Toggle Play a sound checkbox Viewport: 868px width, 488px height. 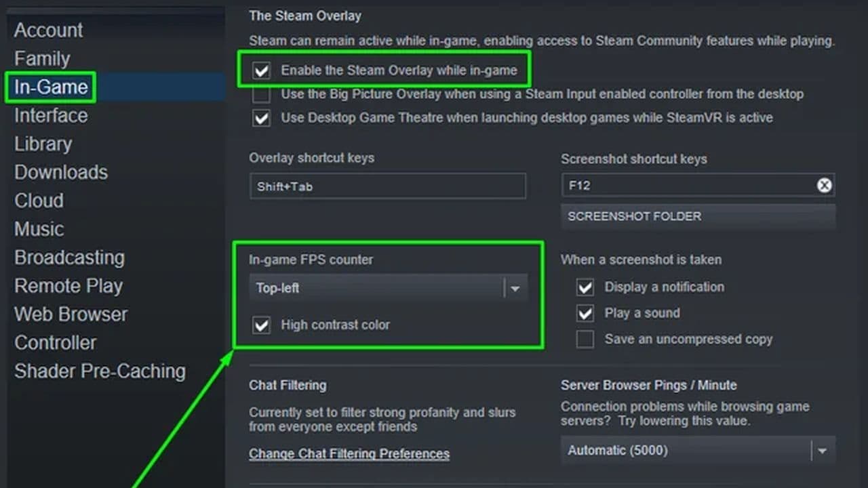pos(585,313)
